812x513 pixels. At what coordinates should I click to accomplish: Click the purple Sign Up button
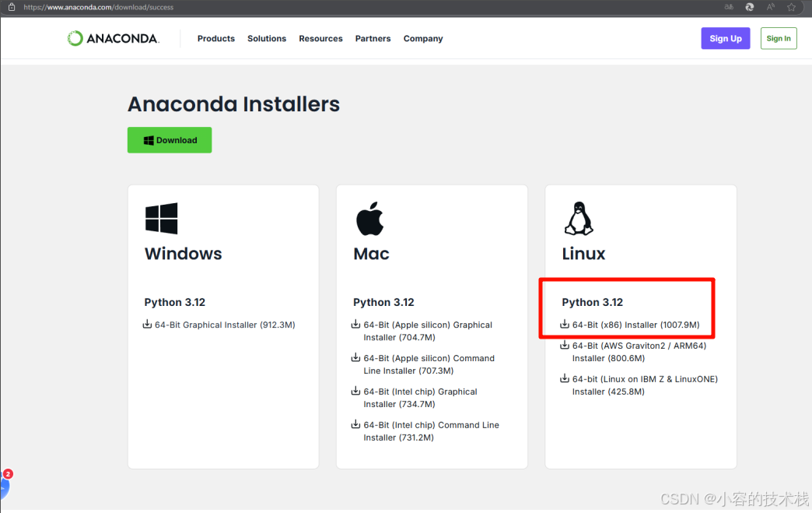coord(726,38)
